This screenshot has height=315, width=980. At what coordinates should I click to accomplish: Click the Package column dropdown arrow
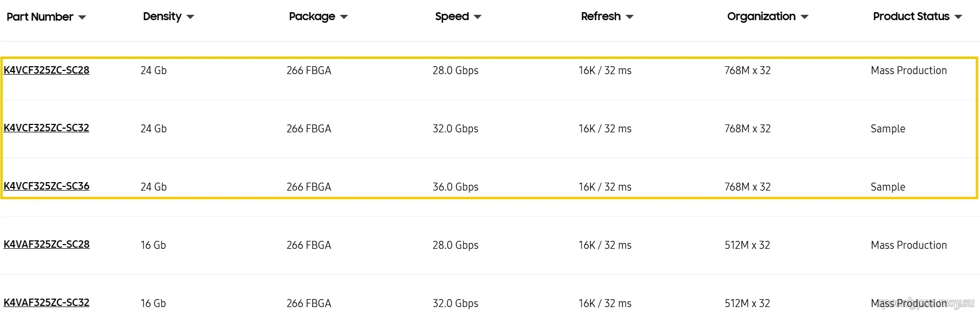(x=344, y=17)
